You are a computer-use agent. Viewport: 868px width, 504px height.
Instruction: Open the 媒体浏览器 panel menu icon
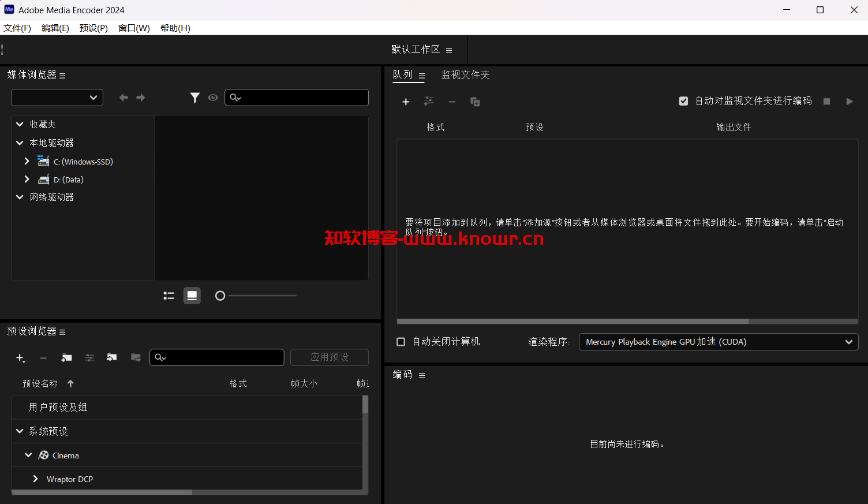tap(62, 76)
